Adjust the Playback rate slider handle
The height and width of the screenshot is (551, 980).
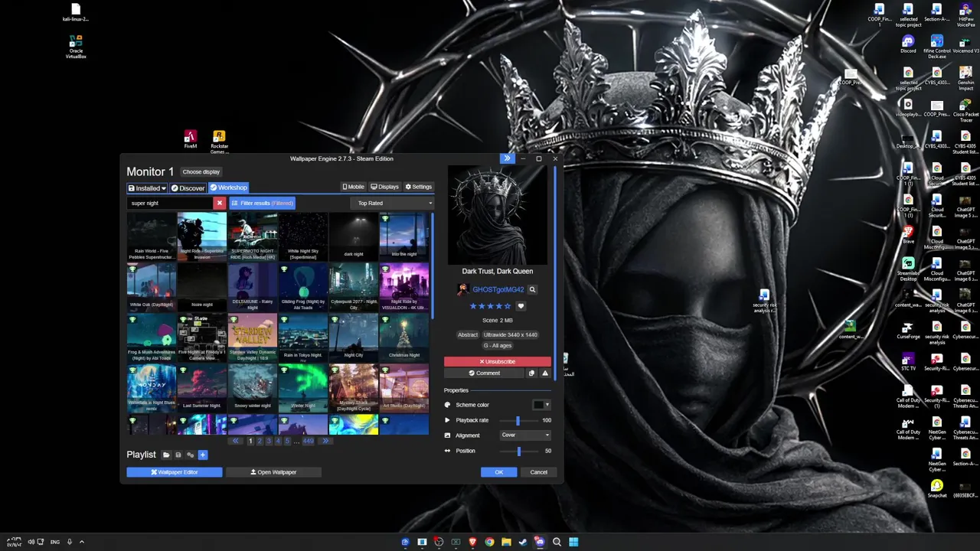pos(518,420)
